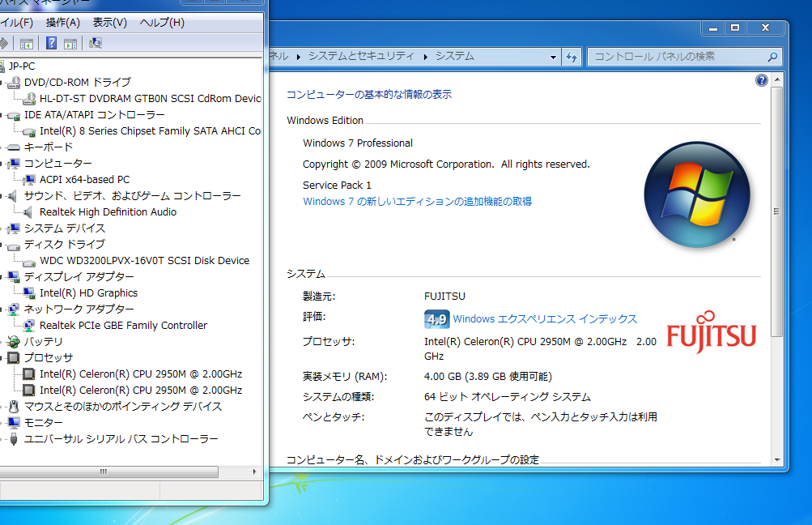This screenshot has width=812, height=525.
Task: Click the USB icon for ユニバーサル シリアル バス コントローラー
Action: click(x=14, y=439)
